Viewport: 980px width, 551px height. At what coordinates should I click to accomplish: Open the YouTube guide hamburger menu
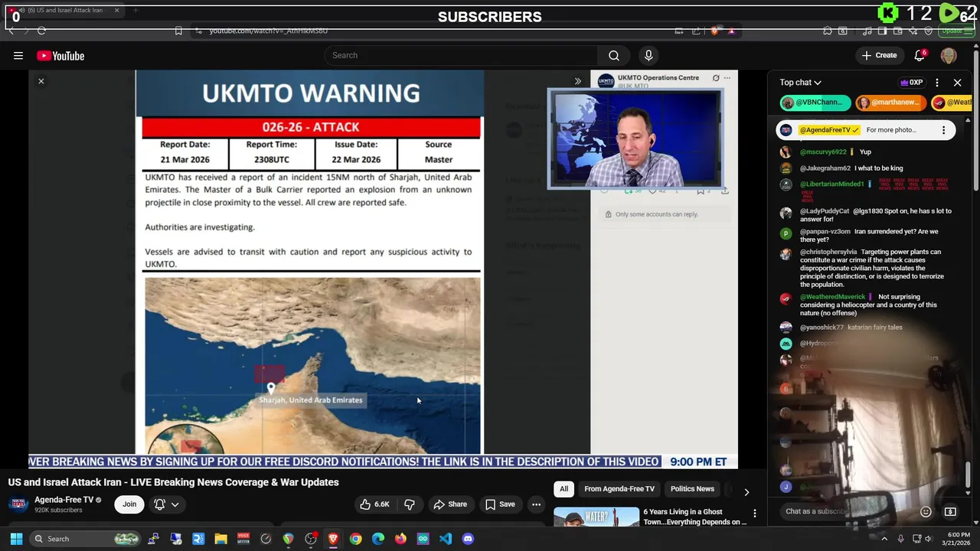click(18, 55)
